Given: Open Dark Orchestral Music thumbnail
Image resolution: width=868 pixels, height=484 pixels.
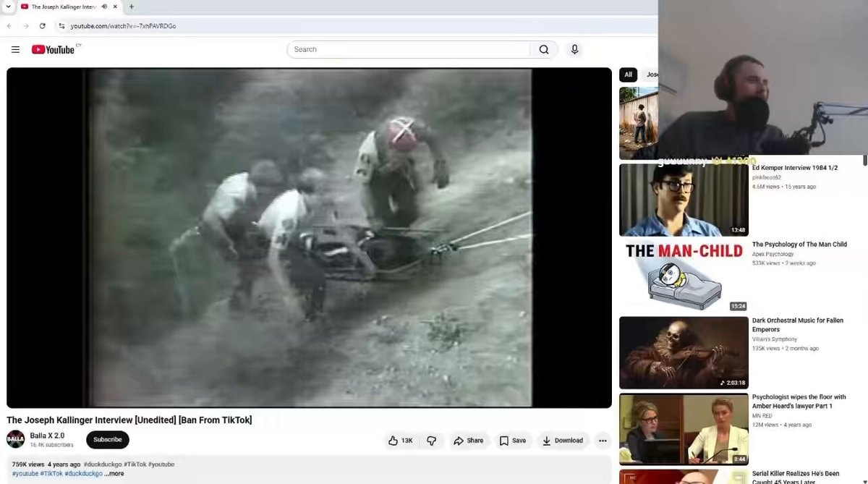Looking at the screenshot, I should [x=684, y=352].
